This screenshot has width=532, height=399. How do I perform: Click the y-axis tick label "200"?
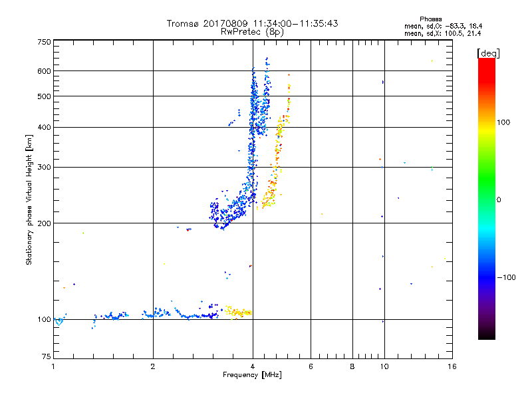44,223
